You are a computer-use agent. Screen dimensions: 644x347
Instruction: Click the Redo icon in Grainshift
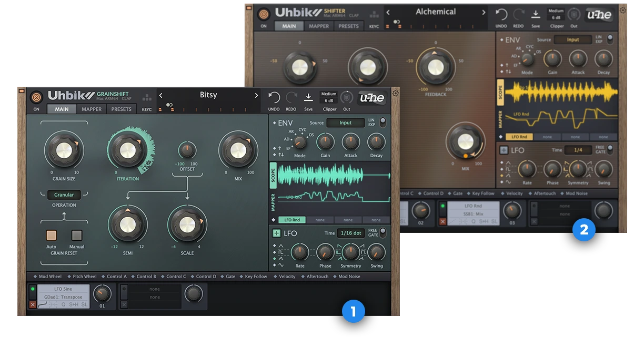(291, 98)
